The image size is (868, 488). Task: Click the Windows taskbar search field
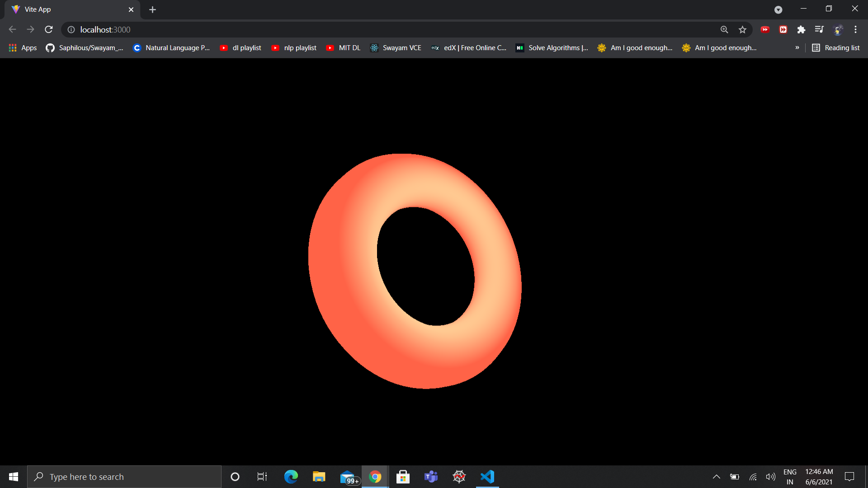[124, 477]
